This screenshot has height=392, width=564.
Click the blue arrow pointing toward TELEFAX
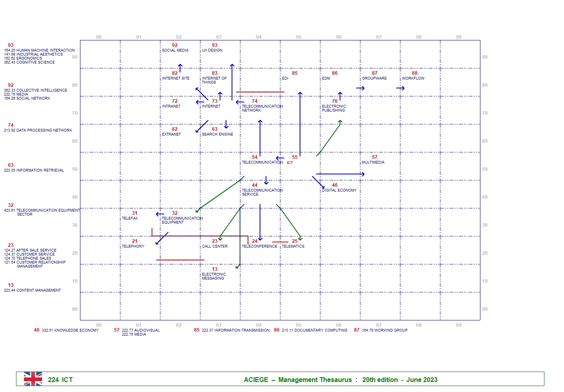[x=160, y=214]
